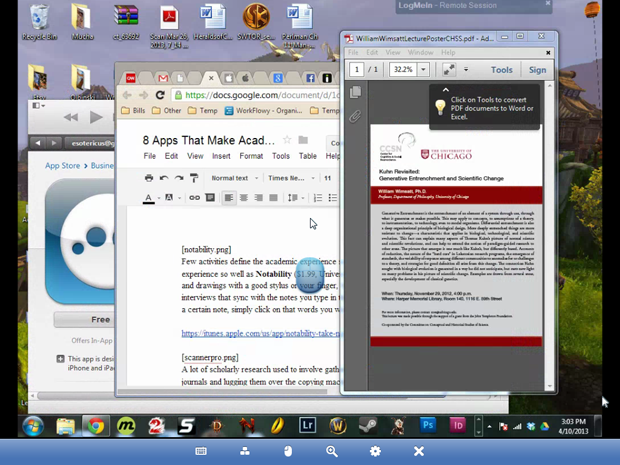Image resolution: width=620 pixels, height=465 pixels.
Task: Star the Google Docs document
Action: (287, 140)
